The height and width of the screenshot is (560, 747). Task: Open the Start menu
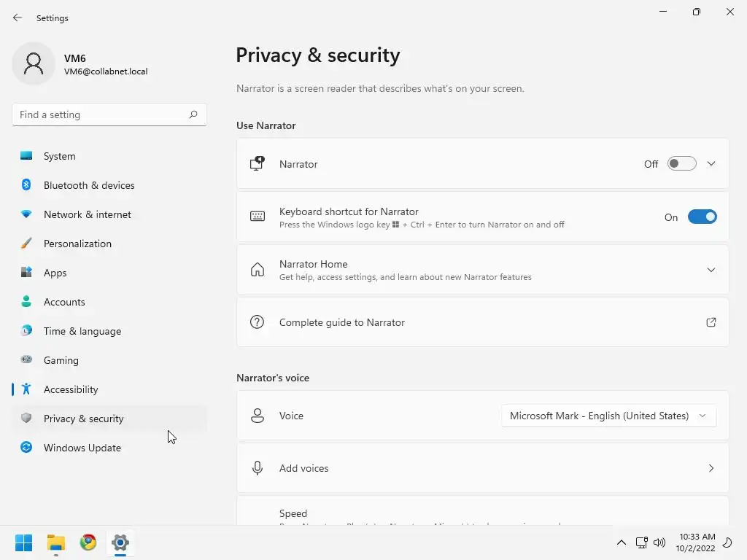pyautogui.click(x=23, y=542)
